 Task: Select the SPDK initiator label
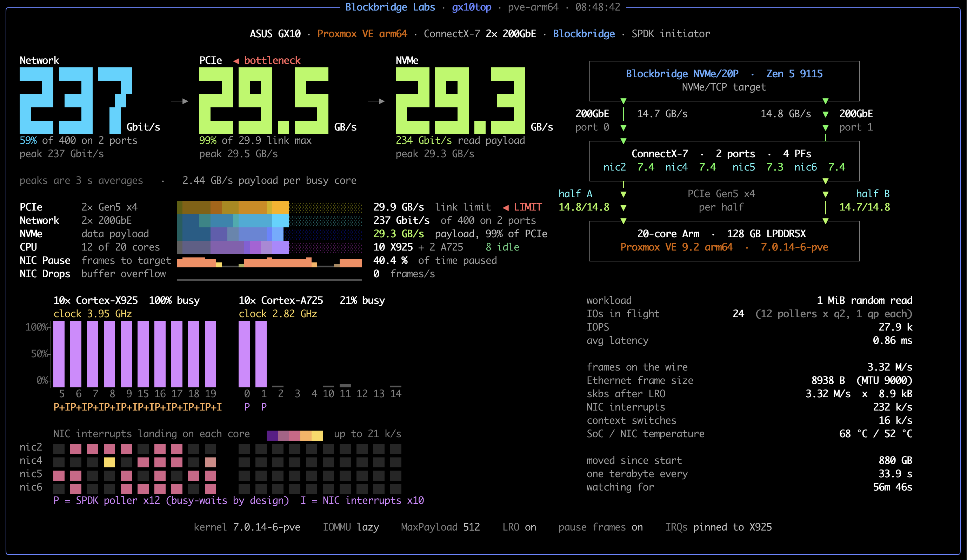[671, 34]
